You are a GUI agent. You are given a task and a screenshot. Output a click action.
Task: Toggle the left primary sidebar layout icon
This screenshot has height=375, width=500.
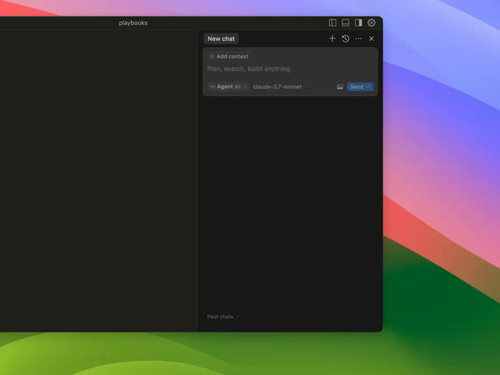point(332,23)
